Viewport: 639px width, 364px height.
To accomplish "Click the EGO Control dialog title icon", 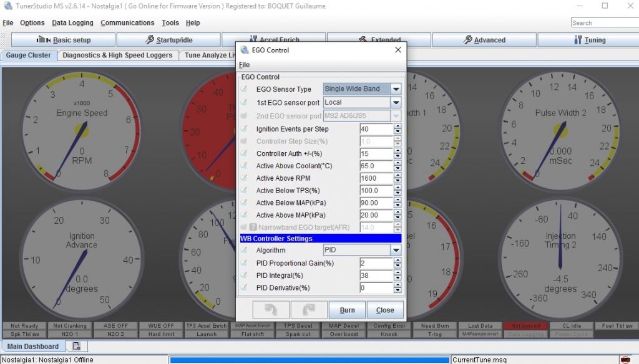I will click(x=245, y=50).
